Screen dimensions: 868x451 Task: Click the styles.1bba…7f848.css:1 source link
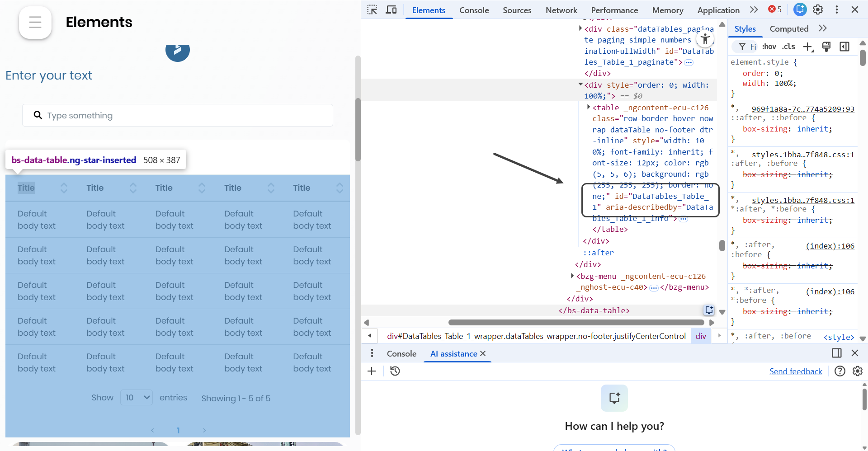pos(803,155)
